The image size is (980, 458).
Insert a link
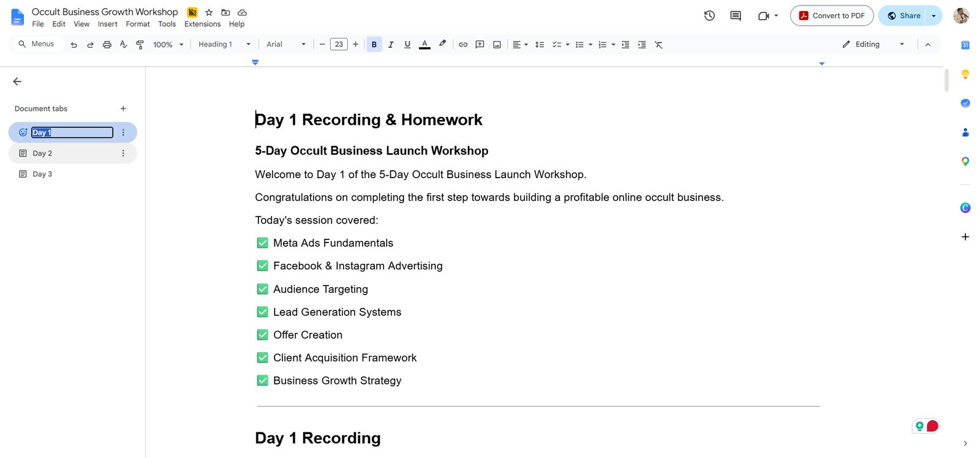(x=463, y=45)
